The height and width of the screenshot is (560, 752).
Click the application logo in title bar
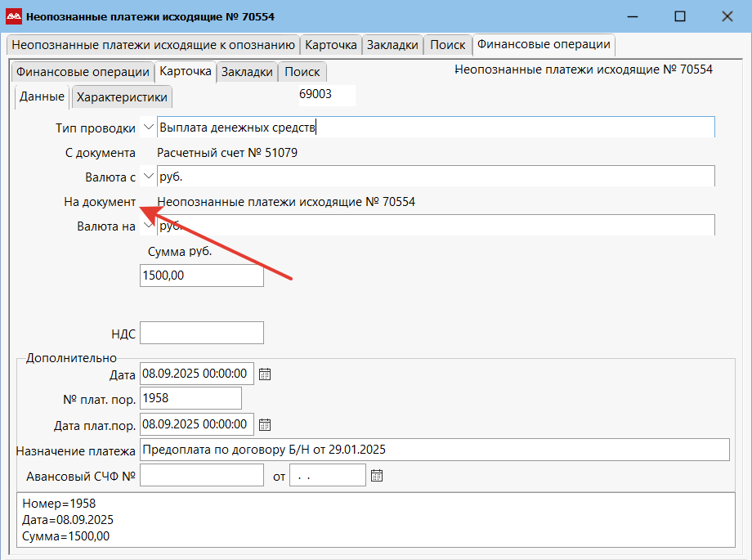13,16
